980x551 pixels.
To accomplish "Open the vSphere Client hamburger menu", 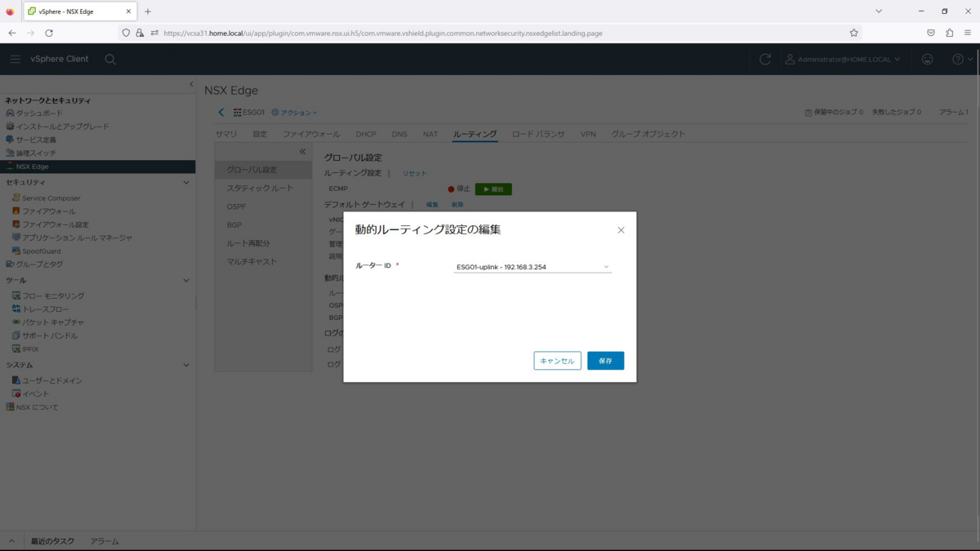I will click(16, 60).
